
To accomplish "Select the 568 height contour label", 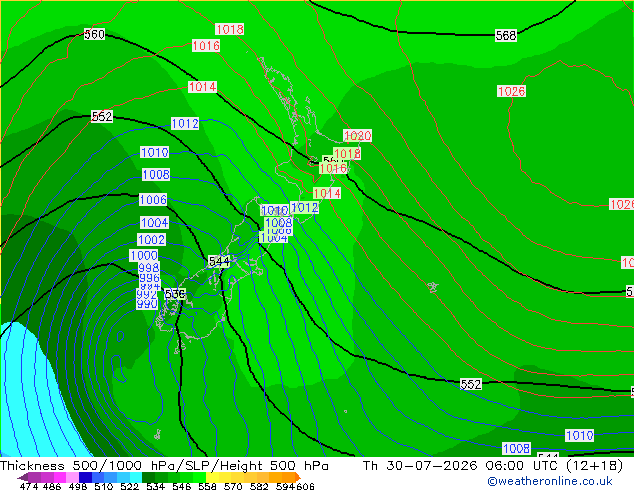I will coord(506,36).
